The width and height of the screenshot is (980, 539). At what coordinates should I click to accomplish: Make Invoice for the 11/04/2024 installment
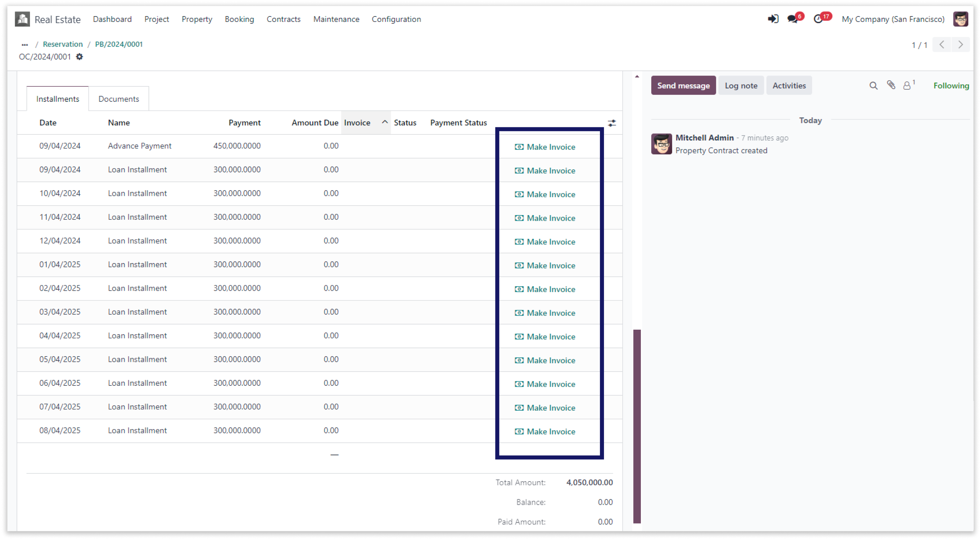click(x=545, y=218)
